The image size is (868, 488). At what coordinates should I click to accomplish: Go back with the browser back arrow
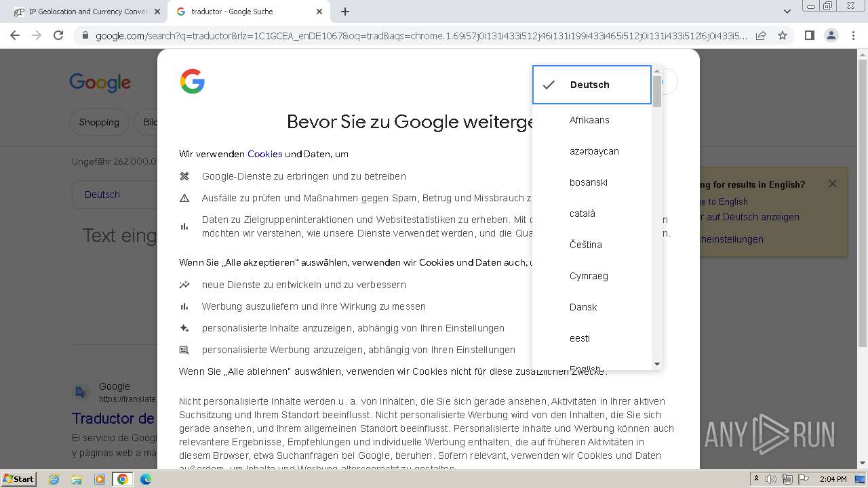(15, 35)
